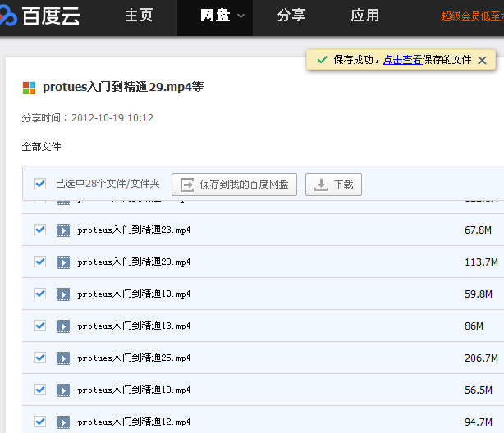Uncheck proteus入门到精通12.mp4 checkbox
This screenshot has width=504, height=433.
click(40, 422)
